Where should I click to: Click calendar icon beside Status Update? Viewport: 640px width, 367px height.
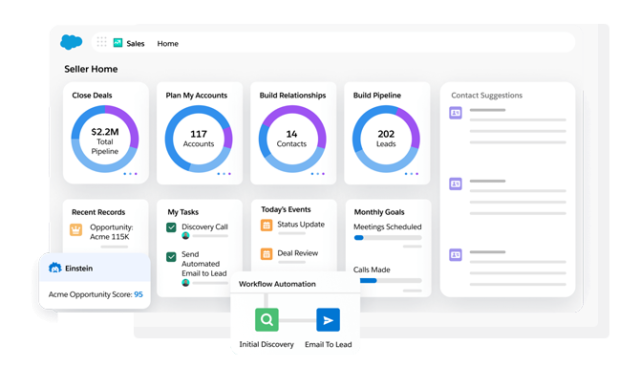[267, 225]
